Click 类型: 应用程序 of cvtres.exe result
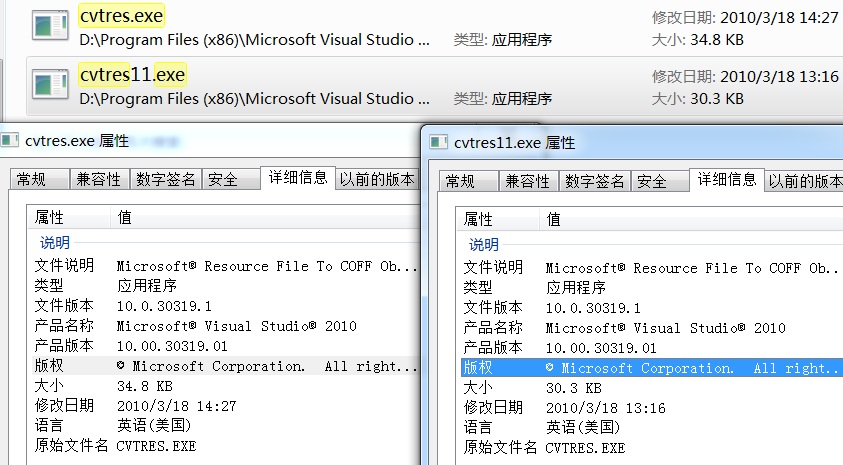The height and width of the screenshot is (465, 843). [503, 40]
